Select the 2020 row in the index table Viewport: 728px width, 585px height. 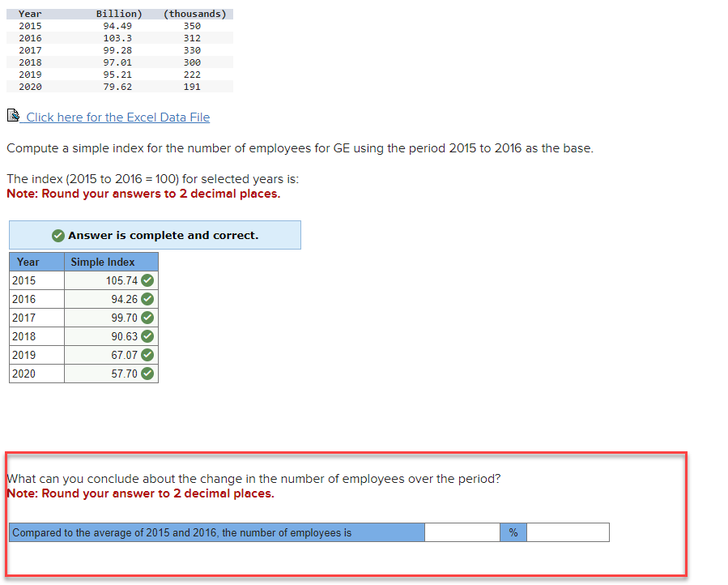23,373
